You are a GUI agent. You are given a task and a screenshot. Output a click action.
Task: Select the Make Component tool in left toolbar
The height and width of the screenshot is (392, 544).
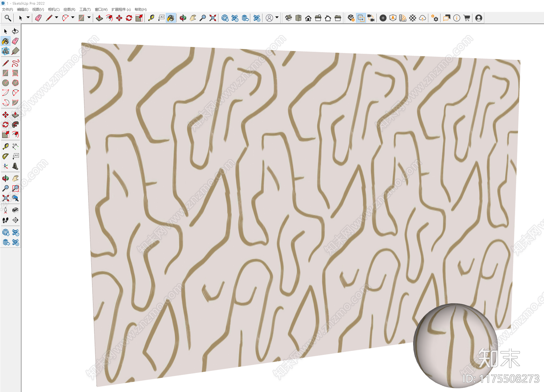coord(5,51)
